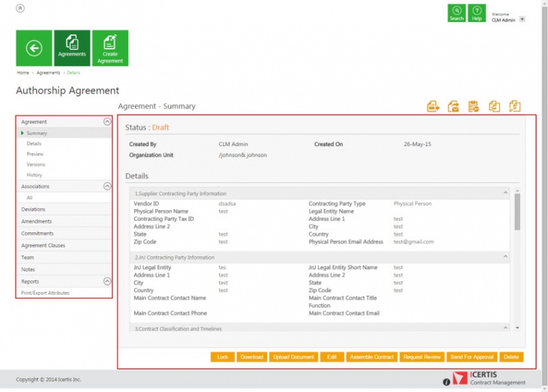The image size is (548, 392).
Task: Click the Details panel vertical scrollbar
Action: pos(517,212)
